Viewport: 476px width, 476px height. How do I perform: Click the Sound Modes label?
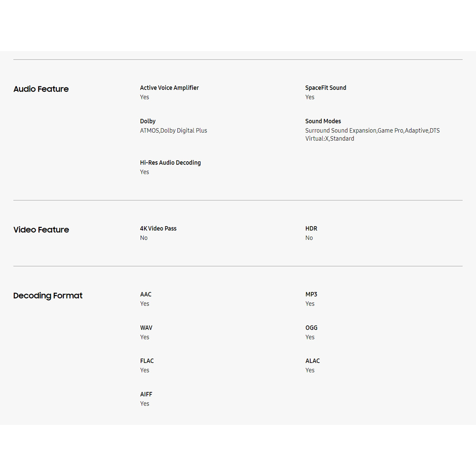323,121
